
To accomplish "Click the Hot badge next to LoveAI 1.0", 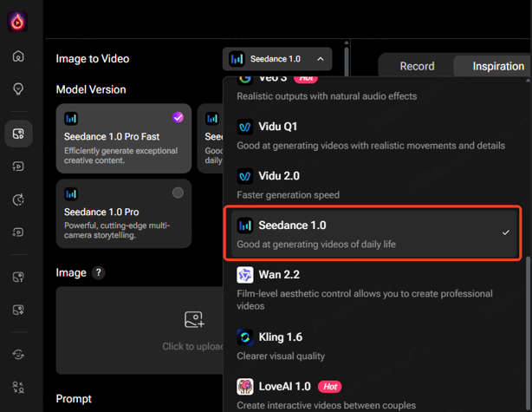I will [x=330, y=387].
